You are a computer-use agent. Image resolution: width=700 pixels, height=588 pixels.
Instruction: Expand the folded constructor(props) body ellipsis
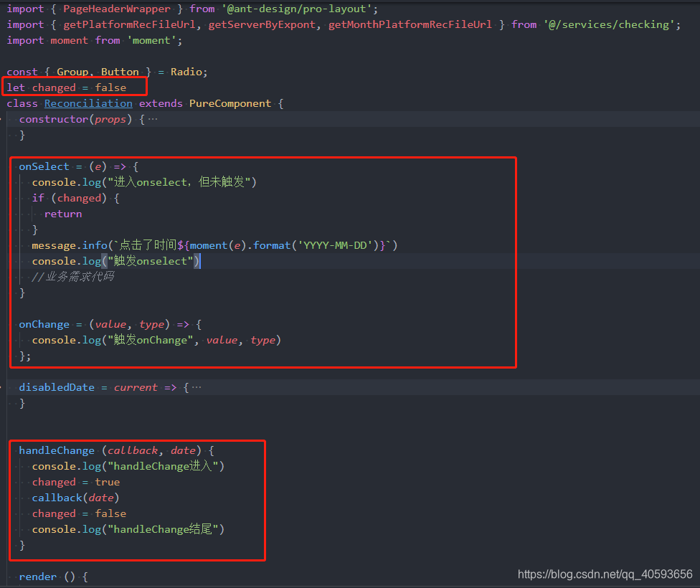click(153, 119)
